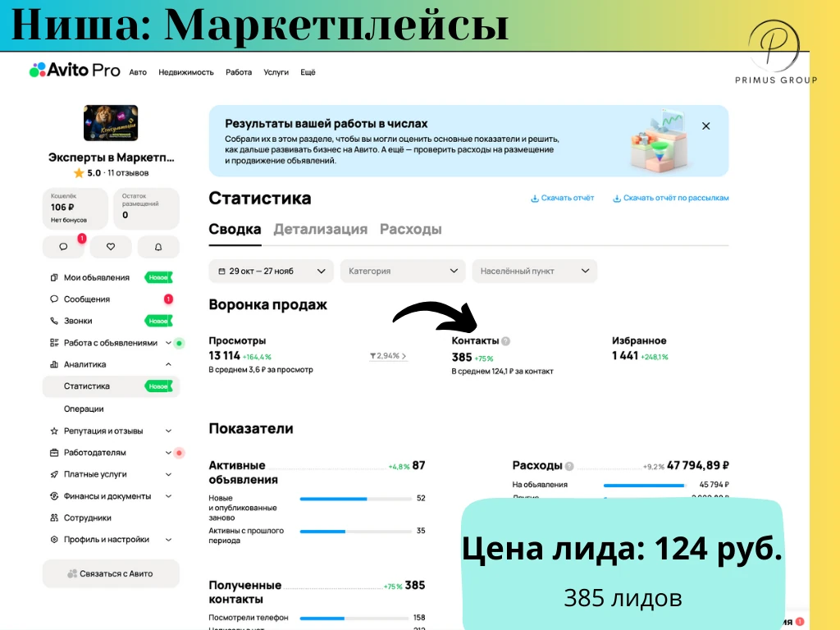Viewport: 840px width, 630px height.
Task: Click the Работодателям briefcase icon
Action: (54, 453)
